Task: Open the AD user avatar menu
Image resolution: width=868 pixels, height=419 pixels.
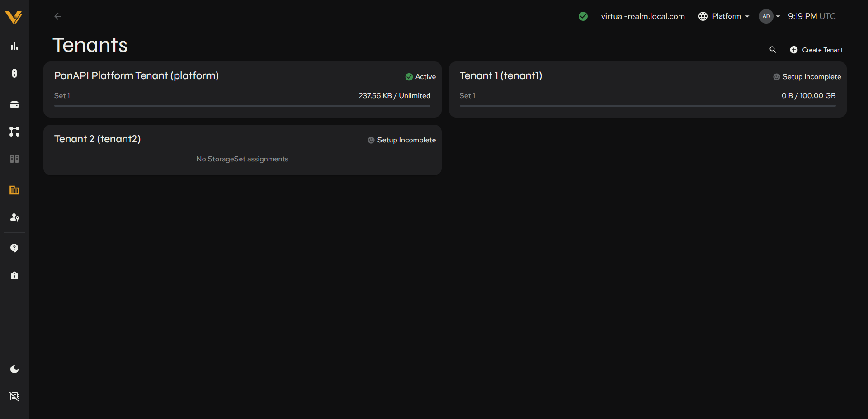Action: (769, 16)
